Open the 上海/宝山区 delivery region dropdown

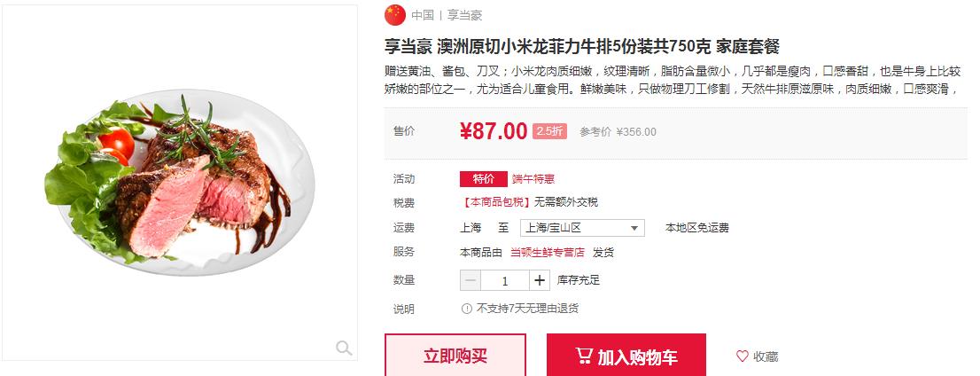[582, 228]
